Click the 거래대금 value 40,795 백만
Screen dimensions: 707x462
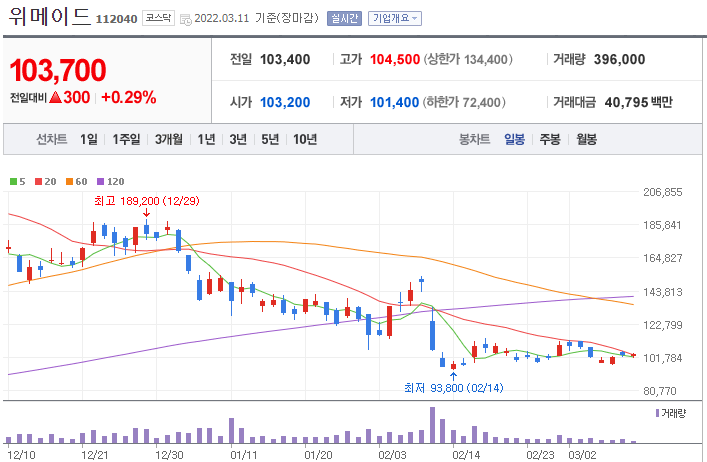[x=638, y=102]
